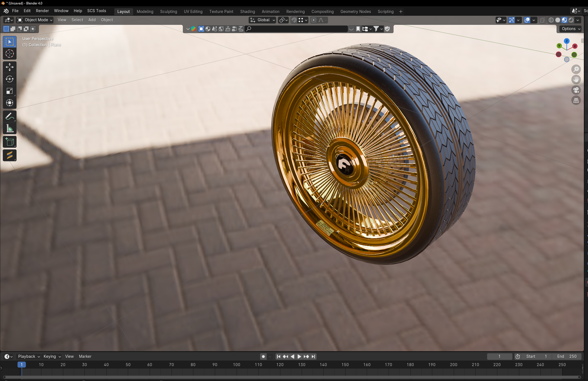Select the Measure tool
588x381 pixels.
tap(10, 129)
